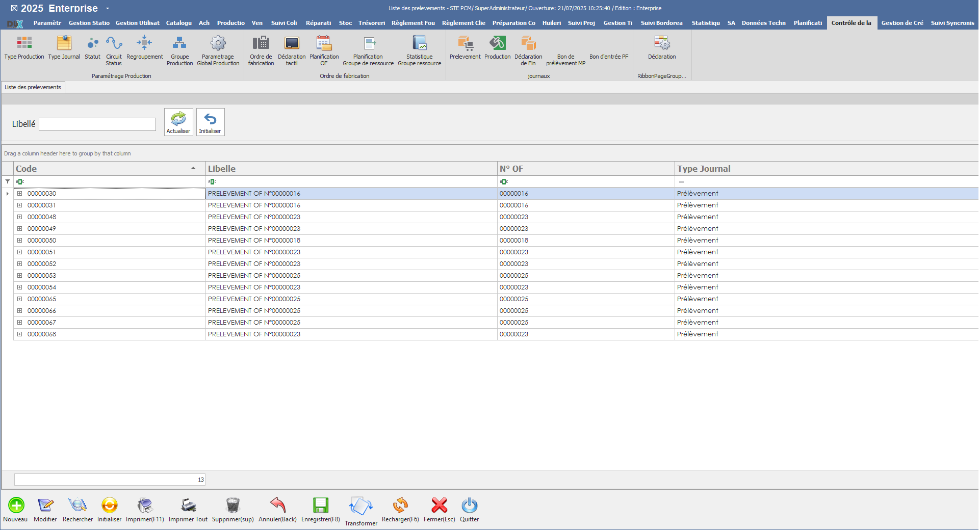This screenshot has height=530, width=980.
Task: Click the Prelevement journal icon
Action: point(465,43)
